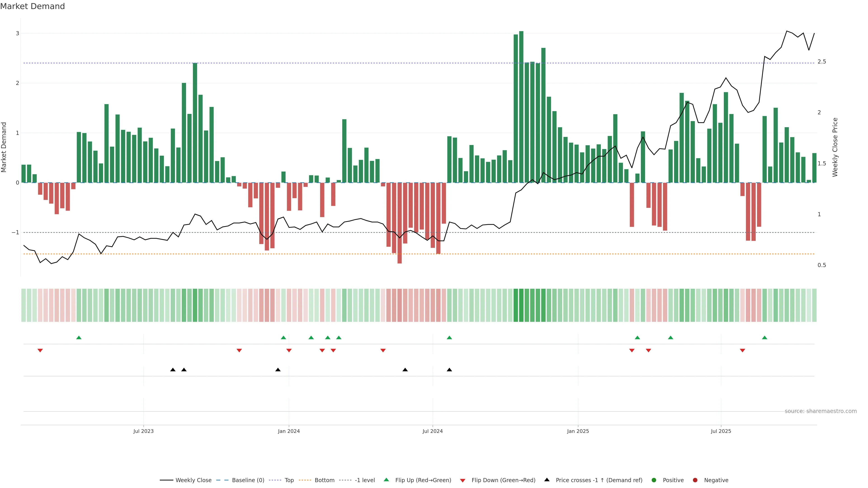Select the rightmost red Flip Down marker
Image resolution: width=868 pixels, height=488 pixels.
click(x=742, y=351)
